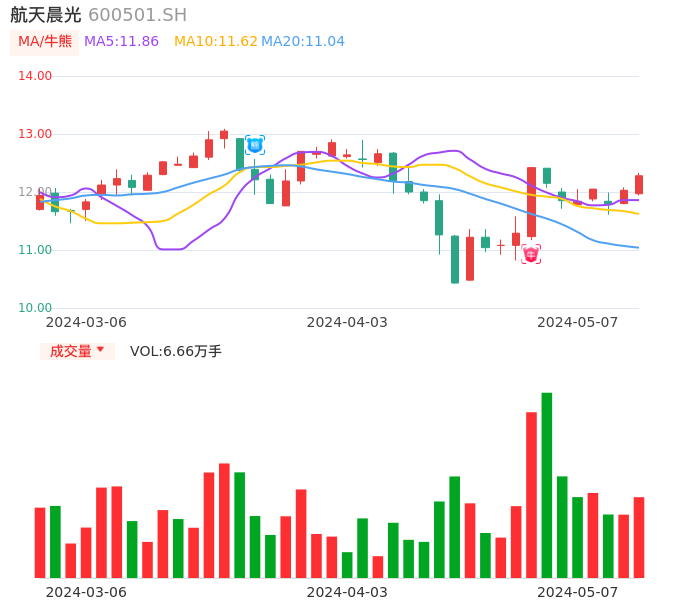Click the blue bear signal marker icon

pos(254,145)
